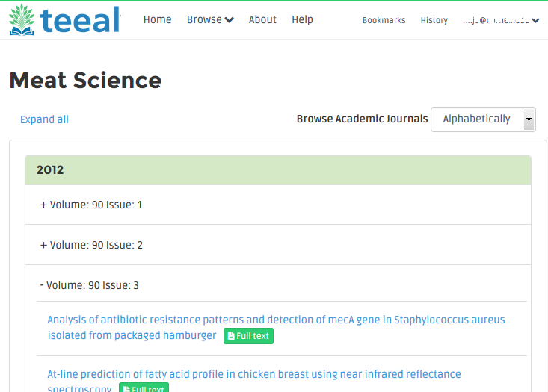This screenshot has width=548, height=392.
Task: Go to the About page
Action: 262,20
